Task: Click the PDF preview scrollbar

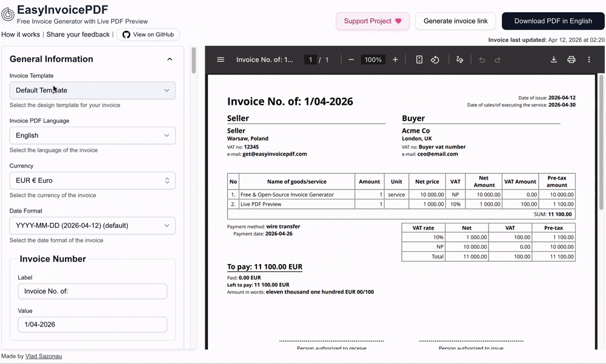Action: click(601, 142)
